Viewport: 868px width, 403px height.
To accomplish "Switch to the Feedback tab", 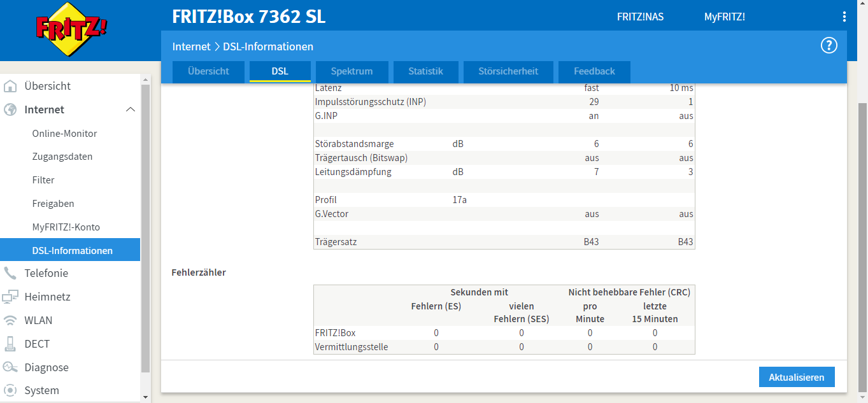I will tap(594, 71).
